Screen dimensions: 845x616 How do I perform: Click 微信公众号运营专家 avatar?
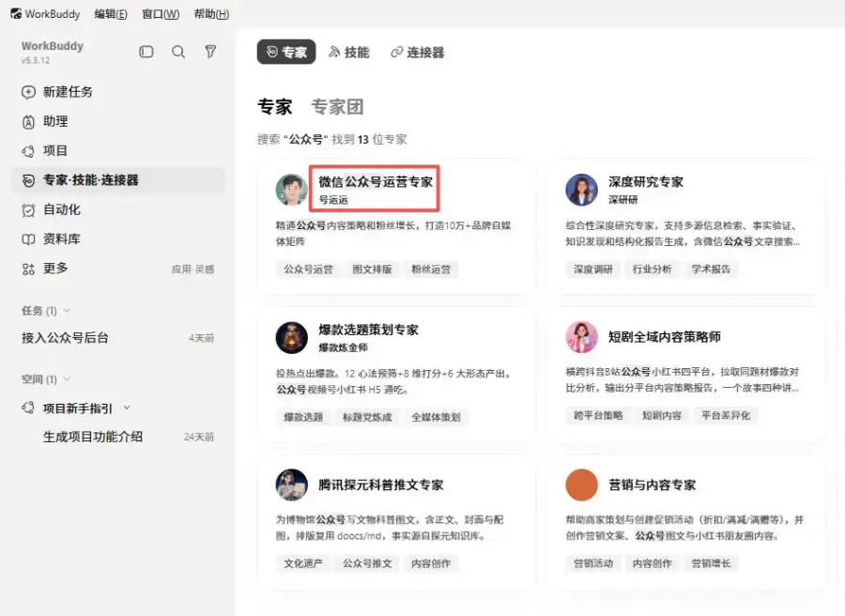(x=292, y=190)
